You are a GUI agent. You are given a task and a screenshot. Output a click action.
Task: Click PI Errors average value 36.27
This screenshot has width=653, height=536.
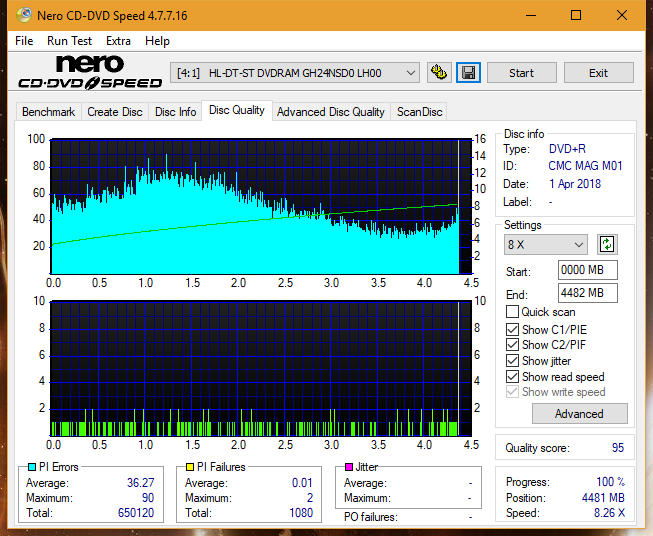pyautogui.click(x=140, y=483)
